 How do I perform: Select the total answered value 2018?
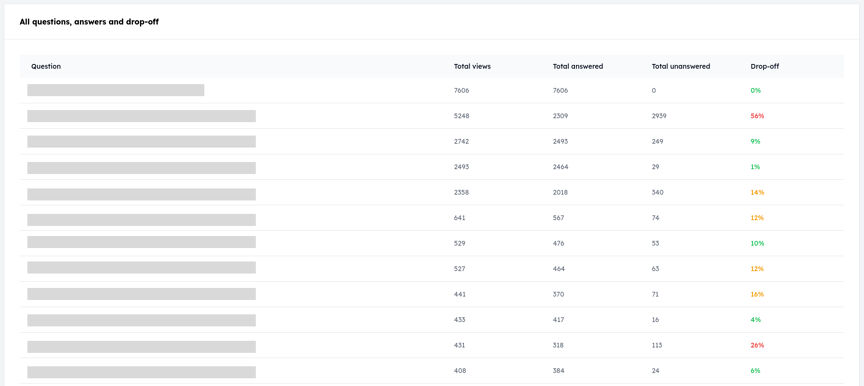(x=560, y=193)
